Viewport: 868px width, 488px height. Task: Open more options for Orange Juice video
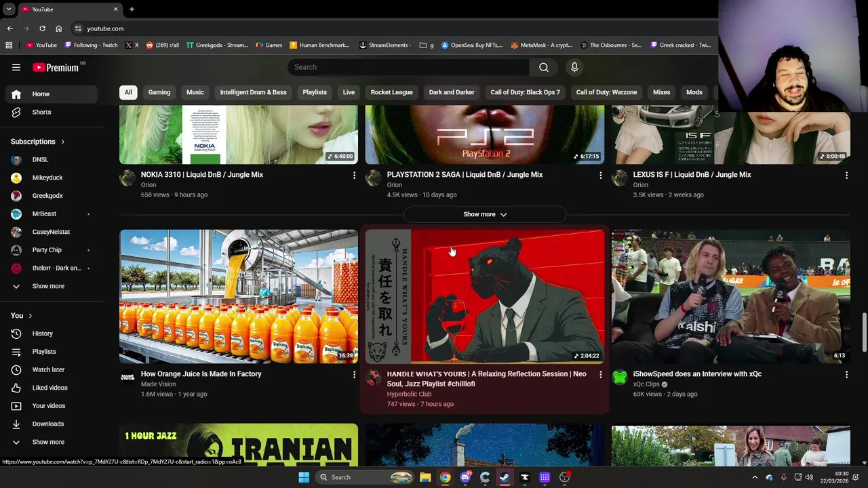tap(354, 375)
